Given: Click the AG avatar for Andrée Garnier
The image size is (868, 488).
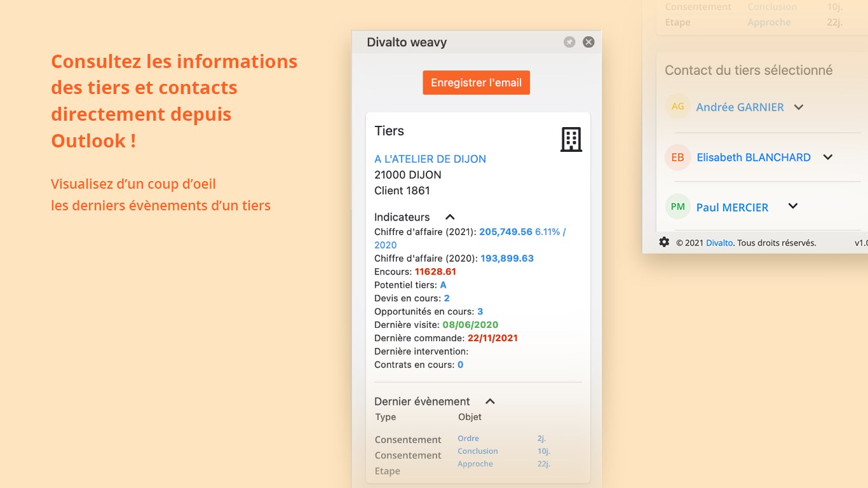Looking at the screenshot, I should click(678, 107).
